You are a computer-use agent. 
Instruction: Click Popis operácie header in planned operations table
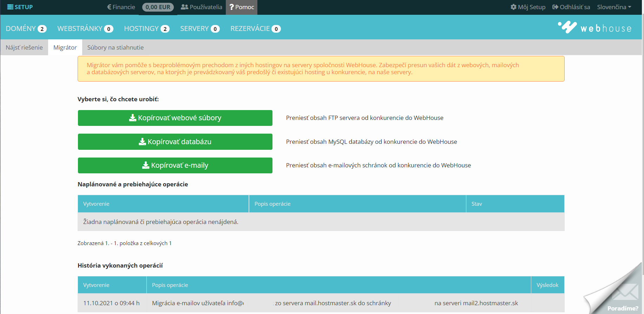click(357, 204)
